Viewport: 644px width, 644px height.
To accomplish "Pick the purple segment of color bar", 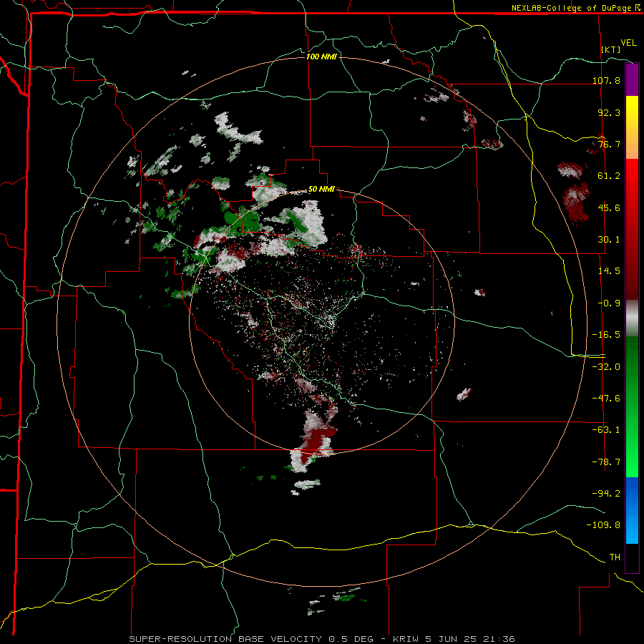I will click(x=632, y=79).
